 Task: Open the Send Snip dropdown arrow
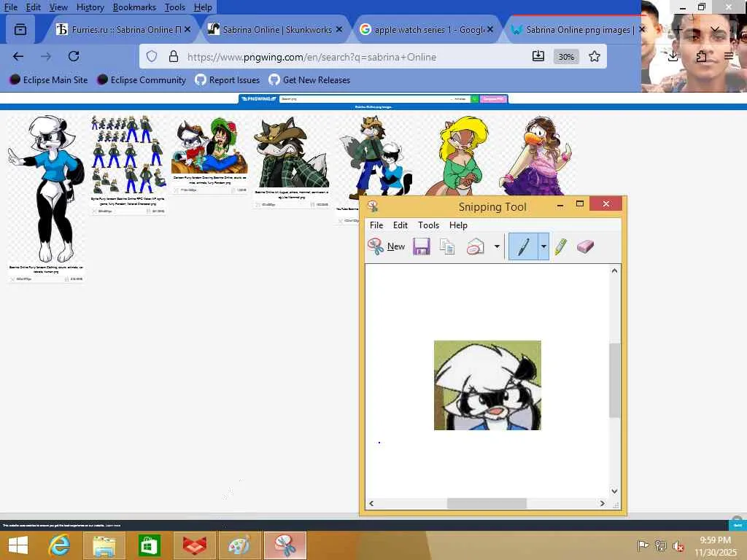pyautogui.click(x=497, y=246)
